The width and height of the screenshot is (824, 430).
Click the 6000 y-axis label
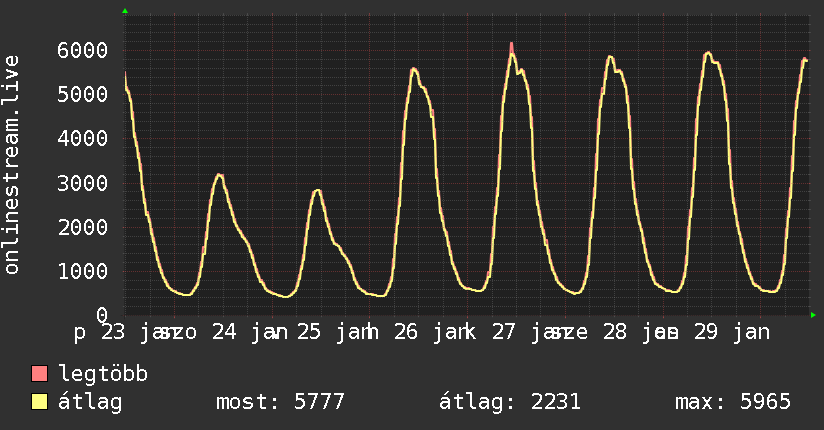pos(83,50)
